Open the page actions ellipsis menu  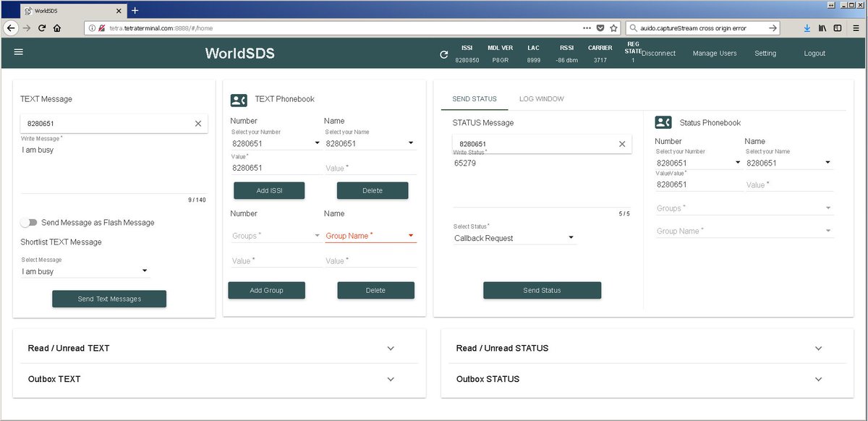pos(587,27)
